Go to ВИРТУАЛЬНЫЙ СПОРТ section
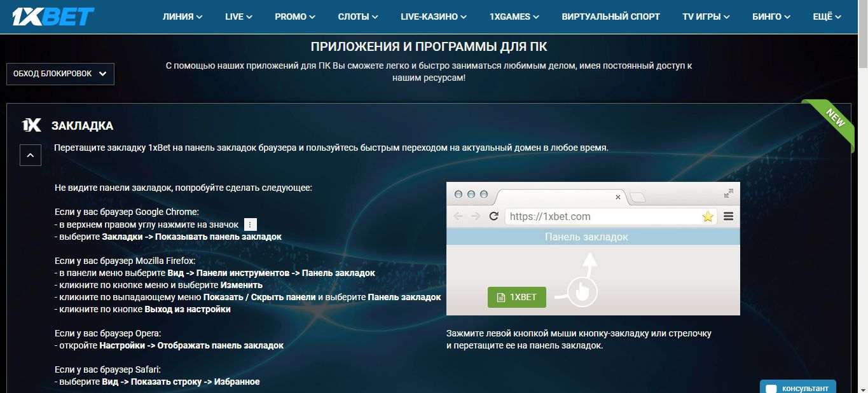The image size is (868, 393). (610, 17)
